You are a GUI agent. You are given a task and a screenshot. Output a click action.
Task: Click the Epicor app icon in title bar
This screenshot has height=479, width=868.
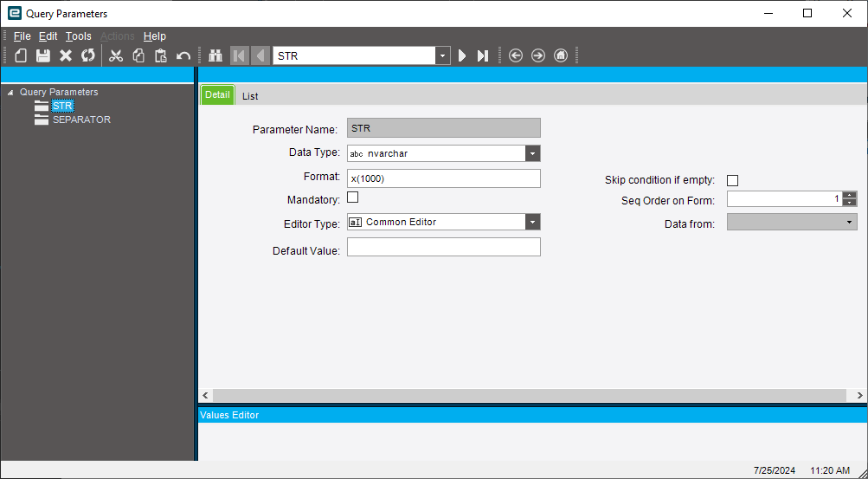tap(16, 13)
